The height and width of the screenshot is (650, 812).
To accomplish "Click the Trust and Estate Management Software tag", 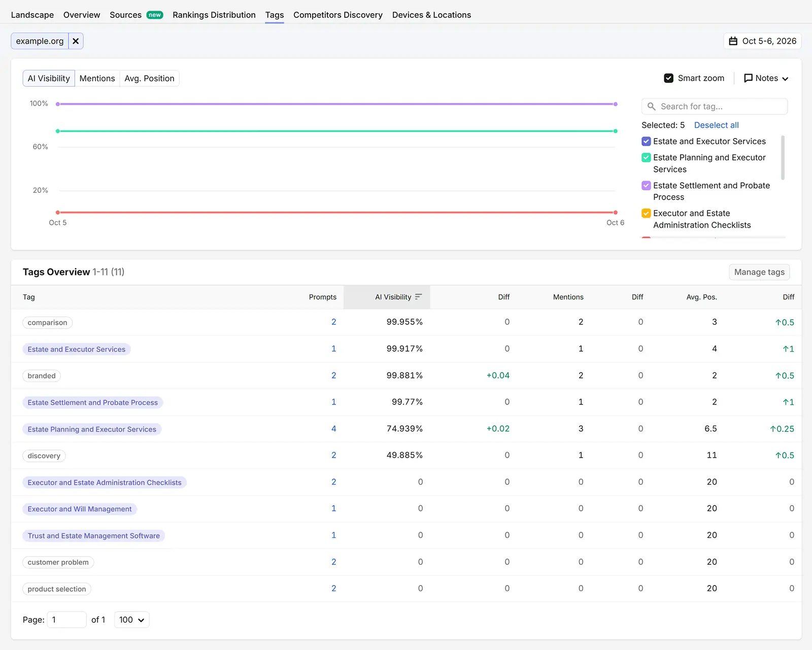I will (94, 536).
